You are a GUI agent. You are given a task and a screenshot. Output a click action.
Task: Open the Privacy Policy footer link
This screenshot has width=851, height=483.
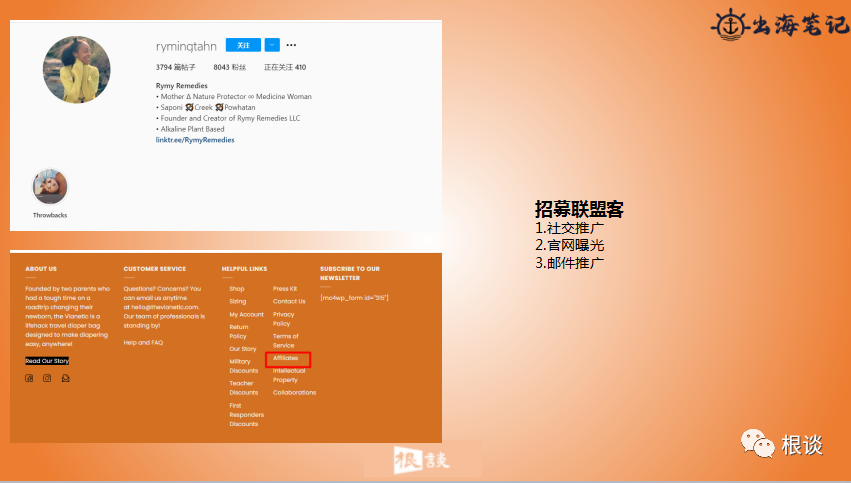[283, 319]
